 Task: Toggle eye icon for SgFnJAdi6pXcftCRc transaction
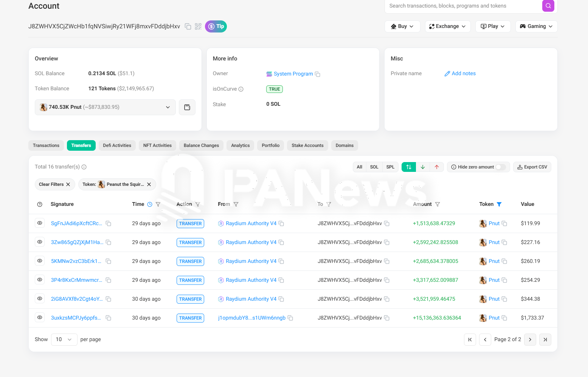pos(40,223)
